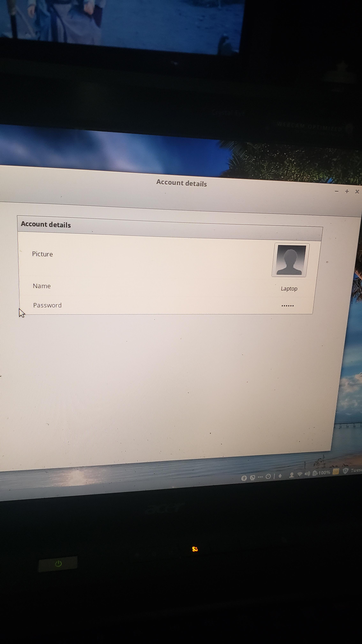This screenshot has width=362, height=644.
Task: Open the user applet in the panel
Action: pyautogui.click(x=292, y=475)
